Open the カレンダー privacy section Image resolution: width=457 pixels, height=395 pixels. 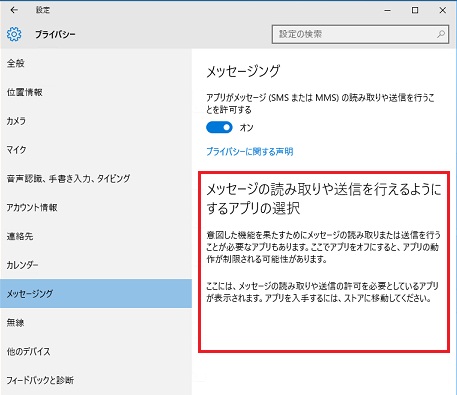click(x=96, y=265)
